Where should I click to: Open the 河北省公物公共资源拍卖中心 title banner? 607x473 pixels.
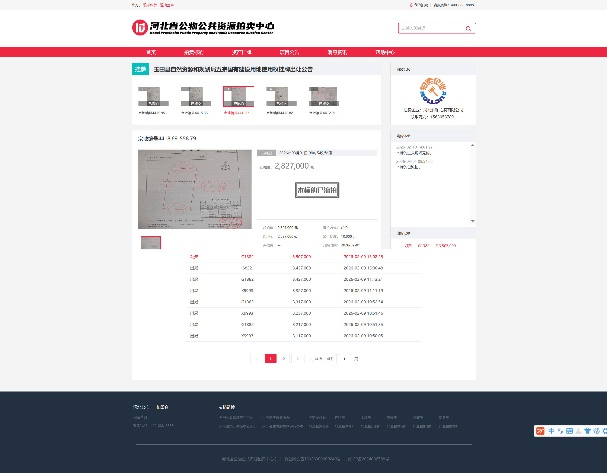point(212,27)
